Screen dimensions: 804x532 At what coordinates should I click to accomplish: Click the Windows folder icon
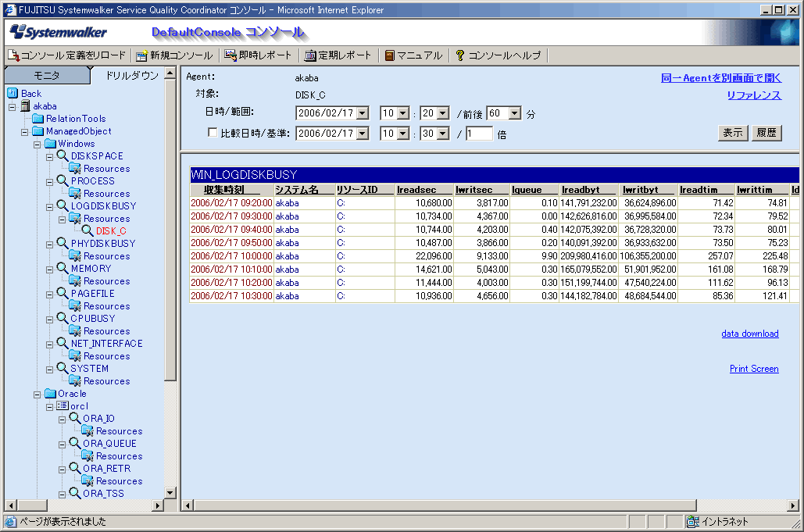50,144
